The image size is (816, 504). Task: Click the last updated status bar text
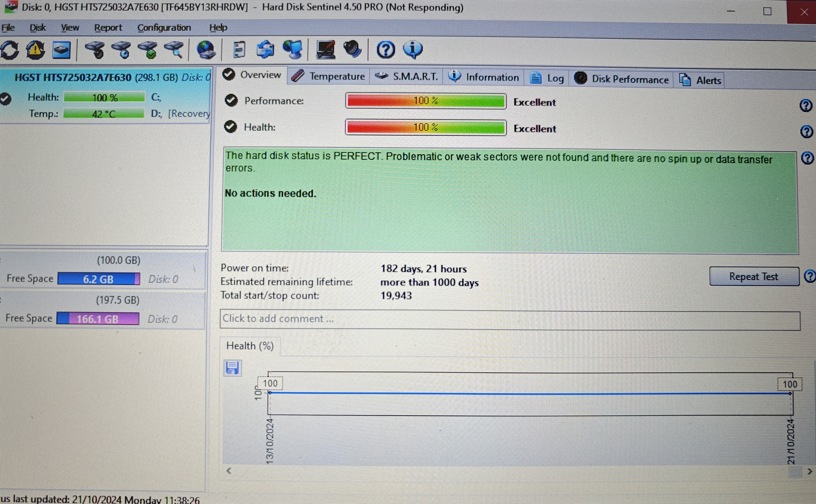pyautogui.click(x=100, y=499)
